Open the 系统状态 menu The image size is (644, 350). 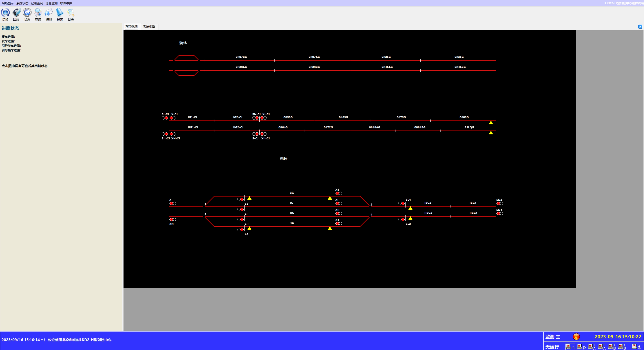click(x=22, y=3)
